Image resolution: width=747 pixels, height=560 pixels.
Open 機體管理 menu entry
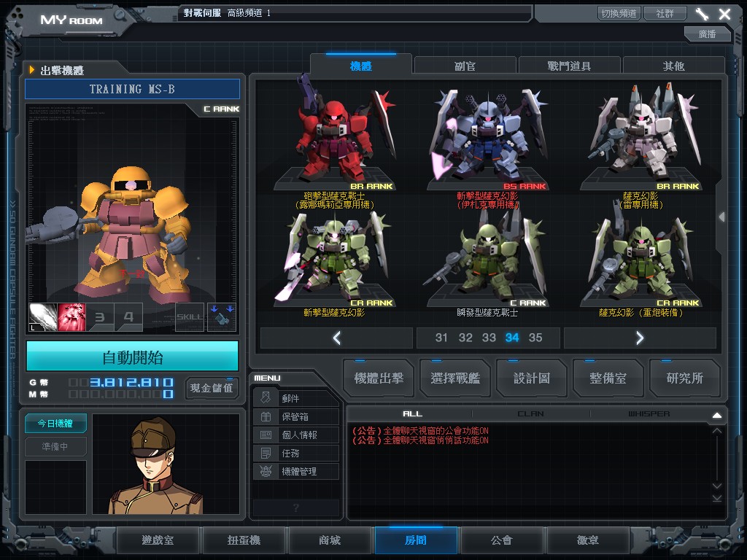click(296, 472)
